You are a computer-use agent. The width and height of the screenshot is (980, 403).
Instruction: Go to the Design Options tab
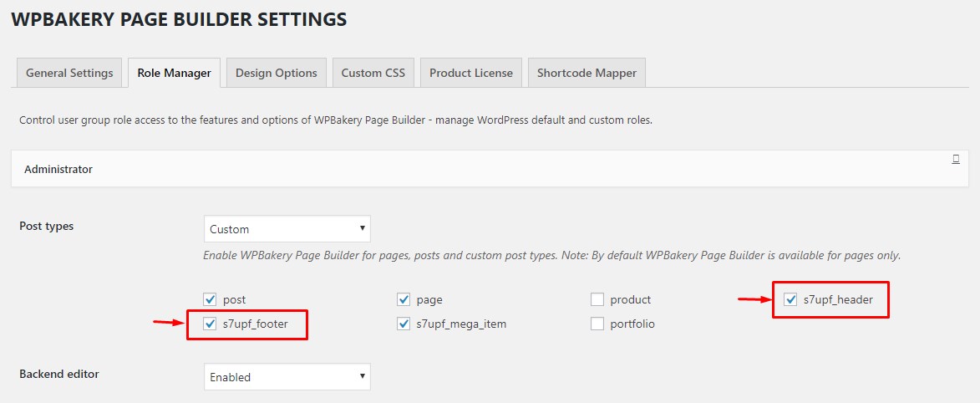276,73
